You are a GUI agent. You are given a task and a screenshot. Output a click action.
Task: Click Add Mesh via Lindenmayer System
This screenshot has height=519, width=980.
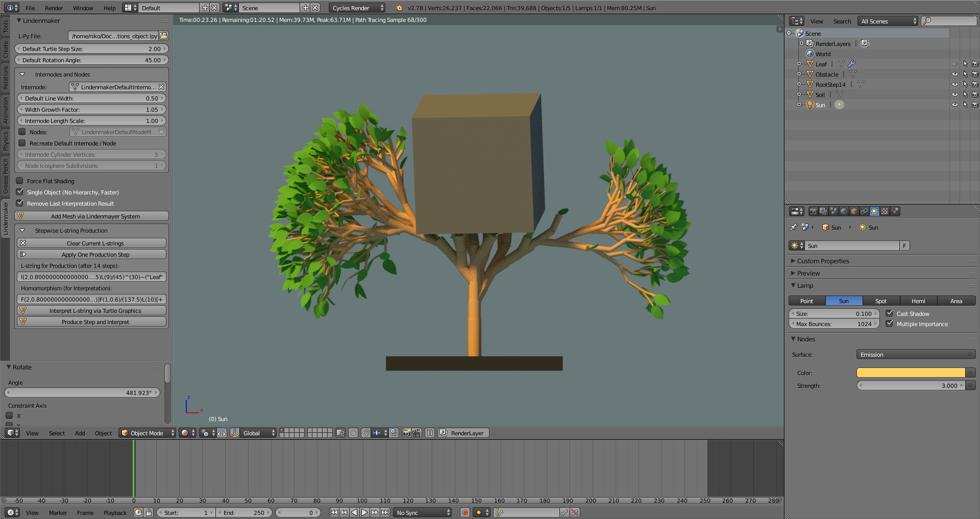point(92,216)
